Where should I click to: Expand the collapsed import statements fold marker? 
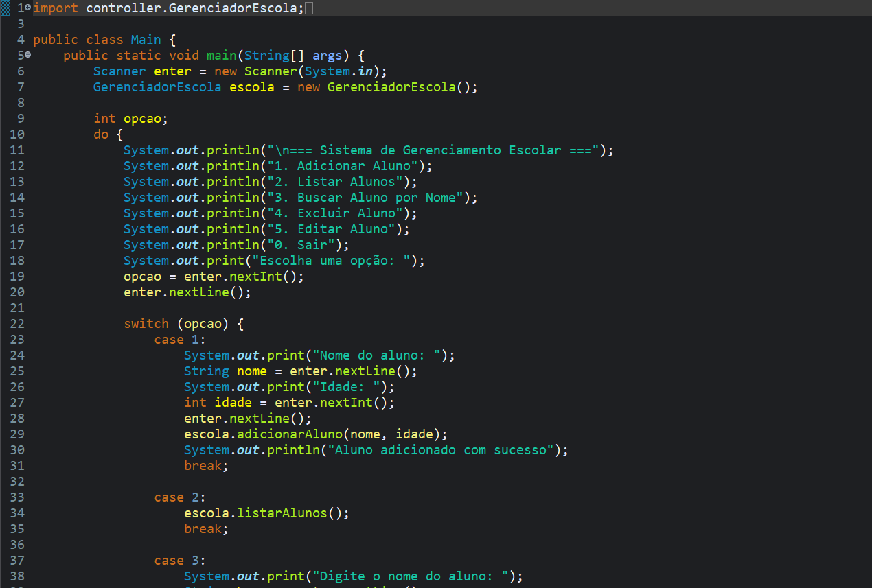[27, 8]
